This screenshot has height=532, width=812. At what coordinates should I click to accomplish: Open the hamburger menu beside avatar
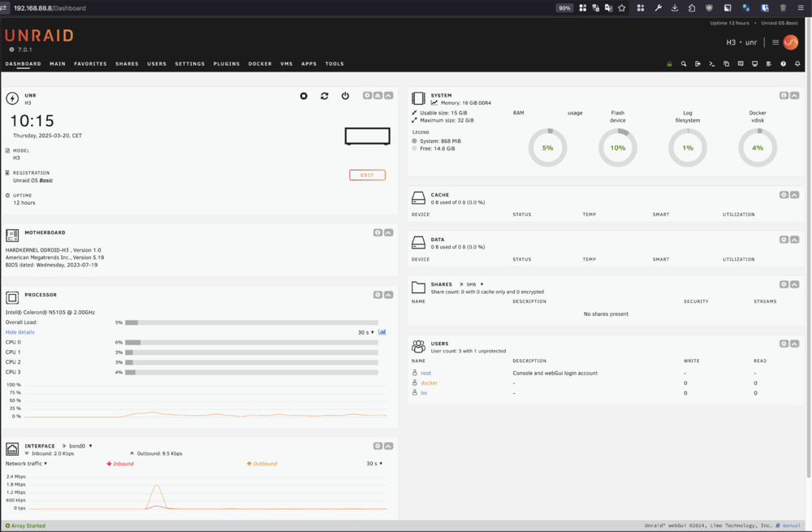pos(775,42)
